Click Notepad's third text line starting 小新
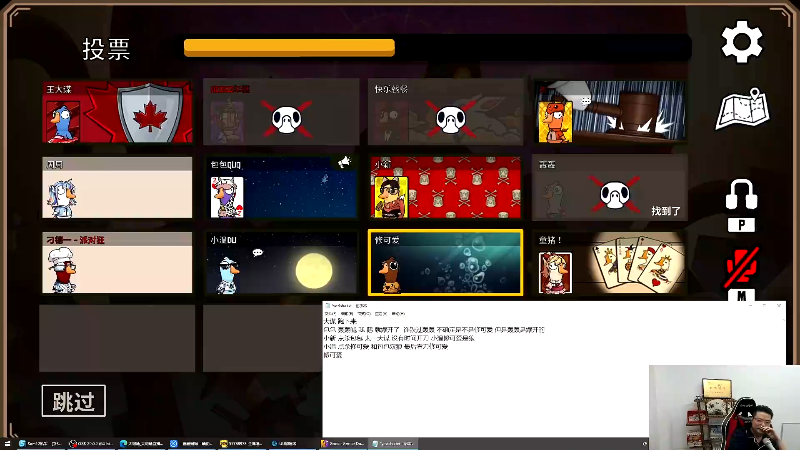Viewport: 800px width, 450px height. point(399,338)
